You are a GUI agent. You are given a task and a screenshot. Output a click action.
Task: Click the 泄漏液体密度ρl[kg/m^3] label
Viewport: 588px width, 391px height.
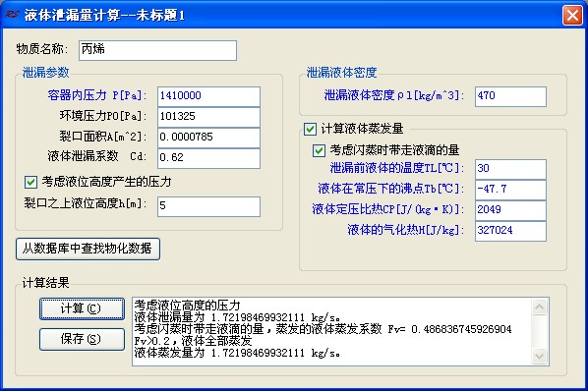pyautogui.click(x=394, y=95)
